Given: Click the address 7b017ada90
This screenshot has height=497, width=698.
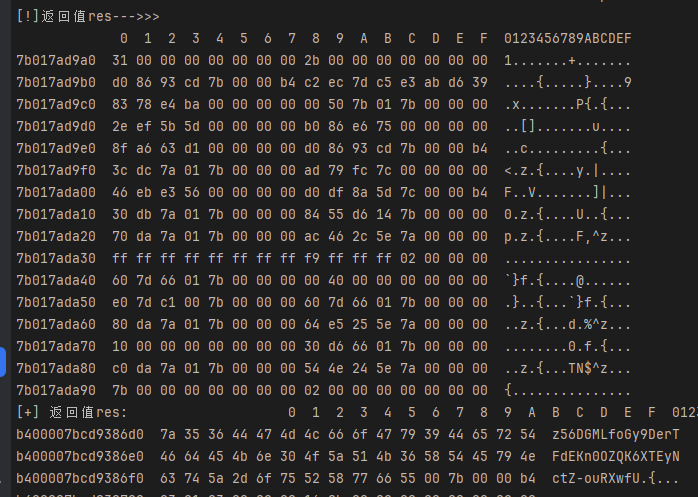Looking at the screenshot, I should tap(56, 390).
